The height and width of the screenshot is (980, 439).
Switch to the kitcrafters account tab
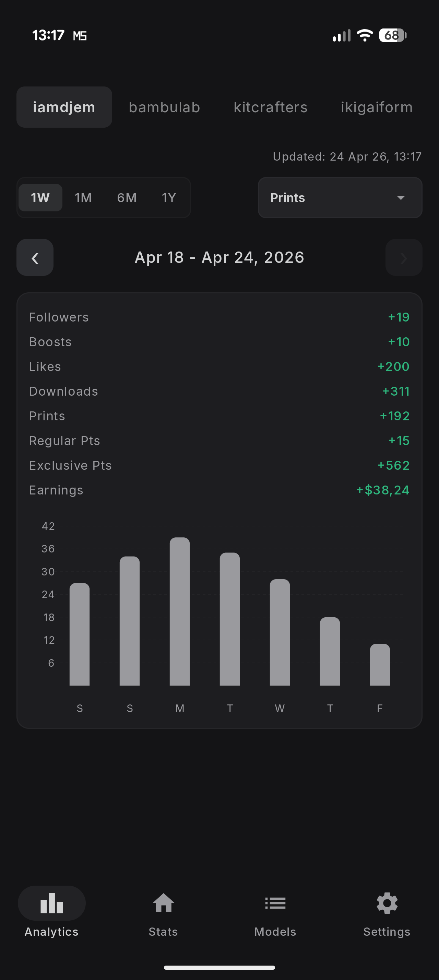[x=270, y=107]
